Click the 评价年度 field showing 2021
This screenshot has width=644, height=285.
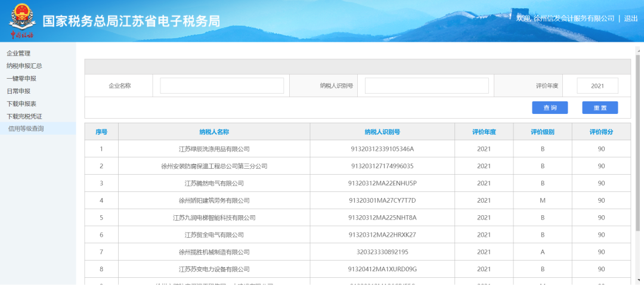pos(597,86)
